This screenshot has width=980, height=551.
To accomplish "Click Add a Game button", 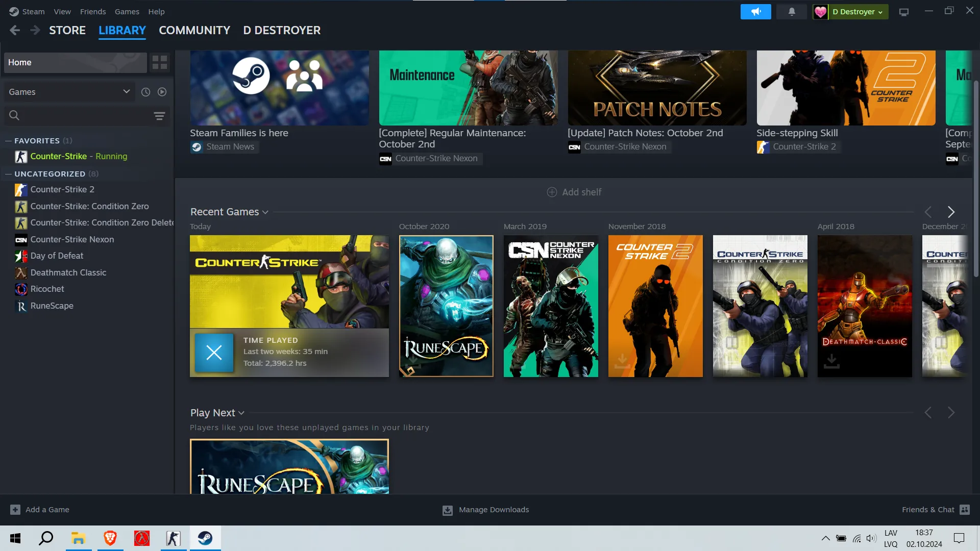I will point(40,509).
